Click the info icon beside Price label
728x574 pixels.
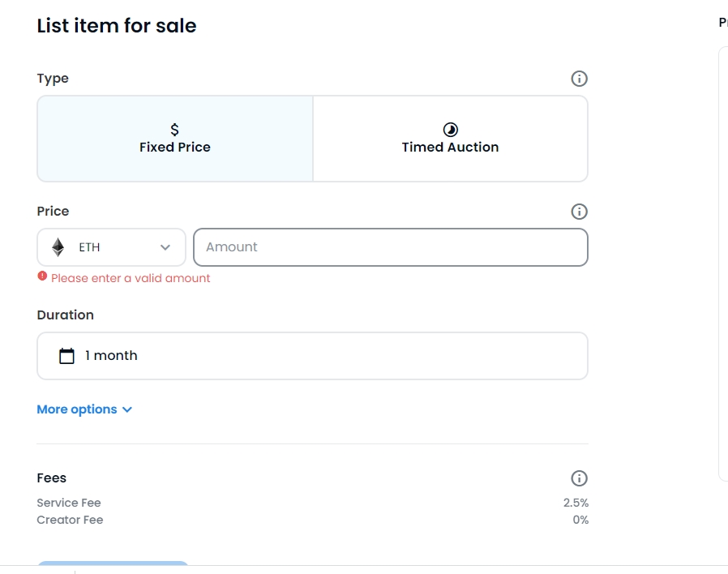click(579, 212)
